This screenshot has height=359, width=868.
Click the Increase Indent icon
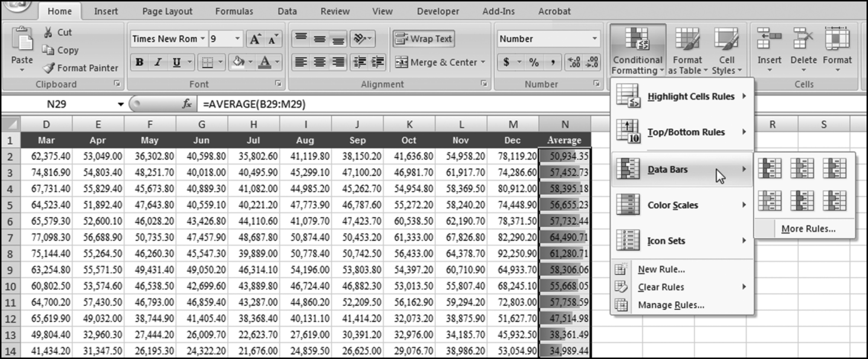pyautogui.click(x=378, y=62)
